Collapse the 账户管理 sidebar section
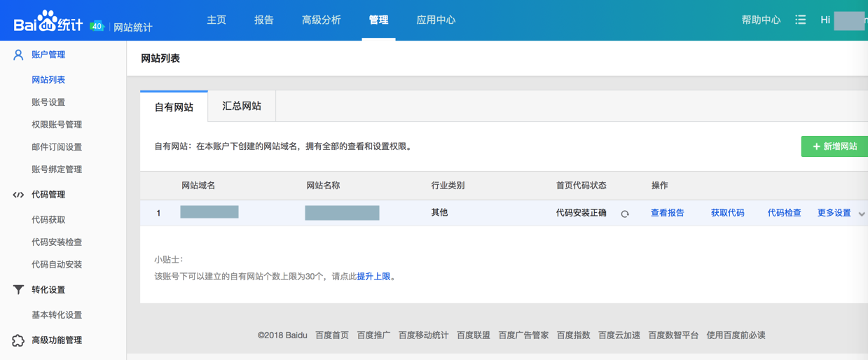 click(48, 55)
